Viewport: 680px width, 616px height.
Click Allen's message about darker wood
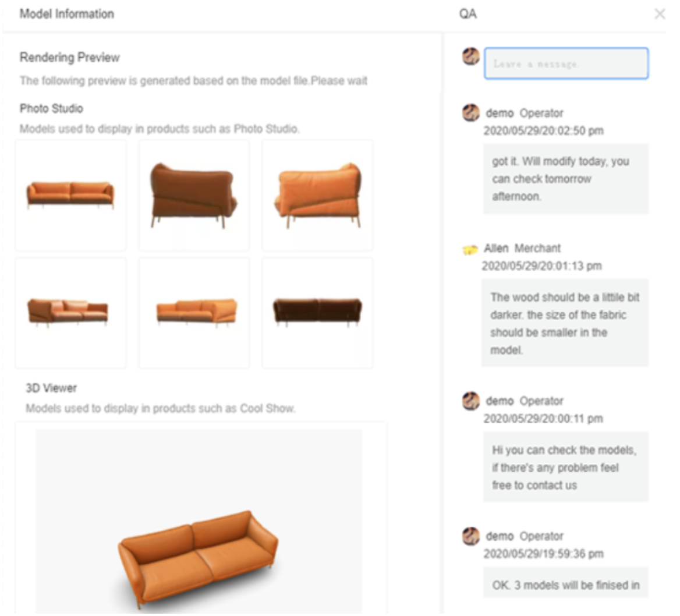point(565,323)
